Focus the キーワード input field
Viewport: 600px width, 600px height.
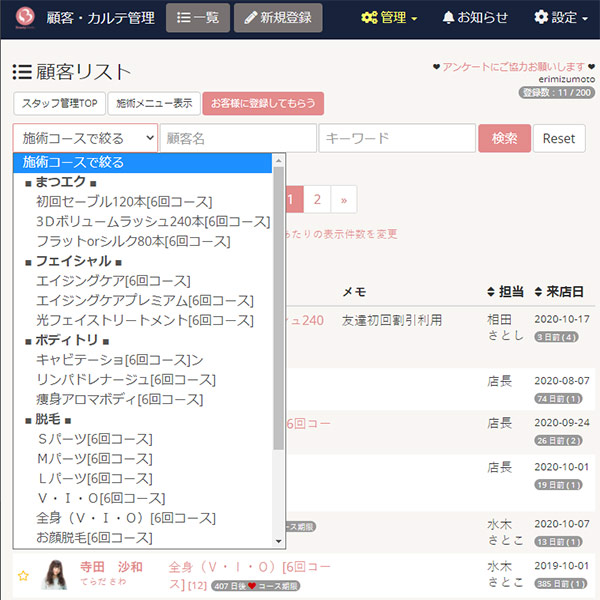pyautogui.click(x=397, y=138)
